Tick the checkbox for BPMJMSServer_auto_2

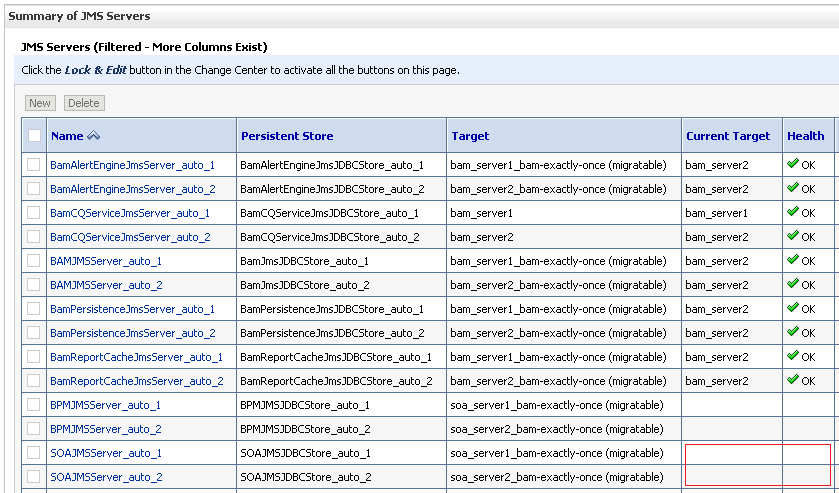[x=35, y=429]
